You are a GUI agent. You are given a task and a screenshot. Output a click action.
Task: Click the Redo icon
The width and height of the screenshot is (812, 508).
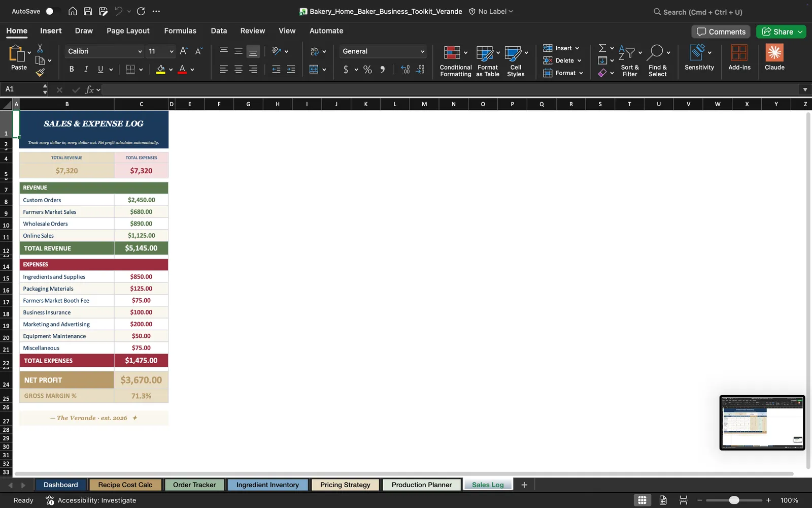[141, 11]
